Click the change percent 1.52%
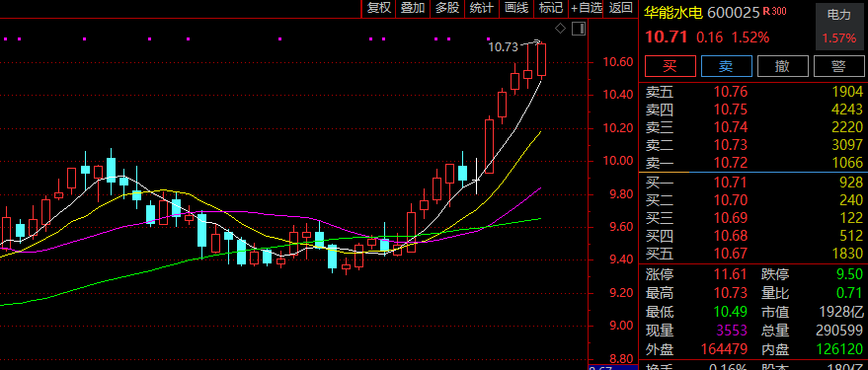868x370 pixels. coord(750,37)
